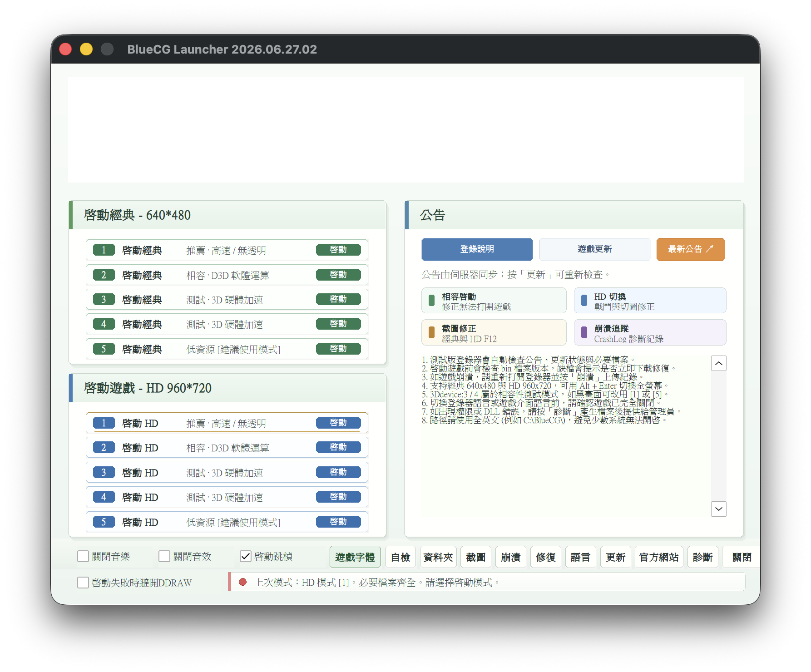Click 遊戲字體 button
Screen dimensions: 811x672
[355, 557]
